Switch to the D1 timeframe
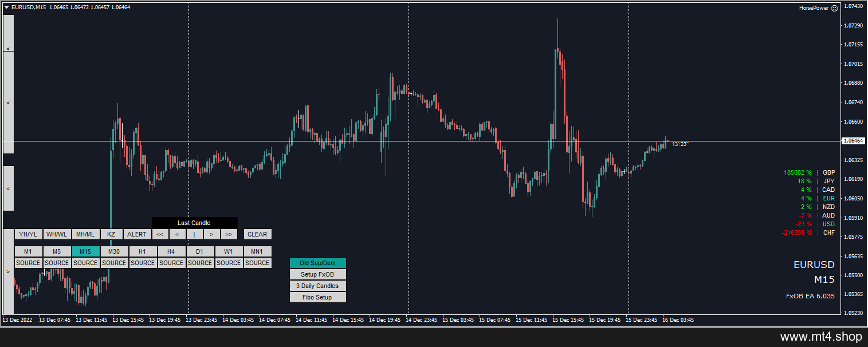868x347 pixels. (201, 251)
